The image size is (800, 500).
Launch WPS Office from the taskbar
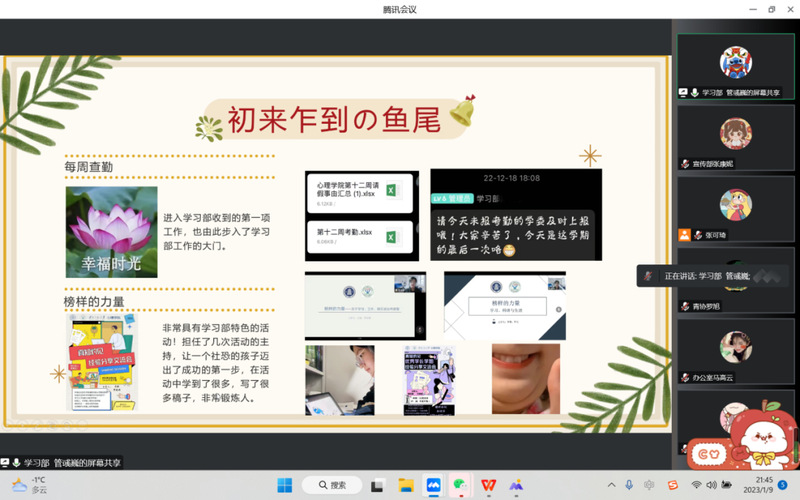[x=488, y=485]
